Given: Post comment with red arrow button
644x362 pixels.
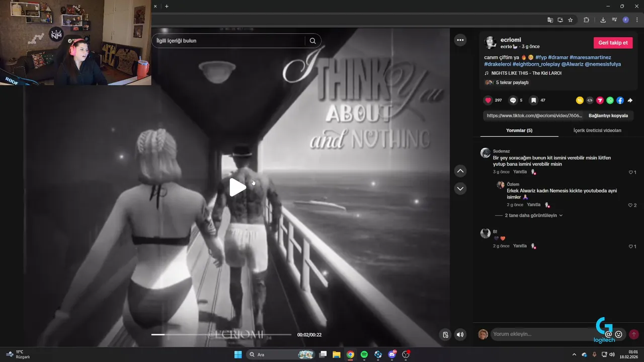Looking at the screenshot, I should click(634, 334).
